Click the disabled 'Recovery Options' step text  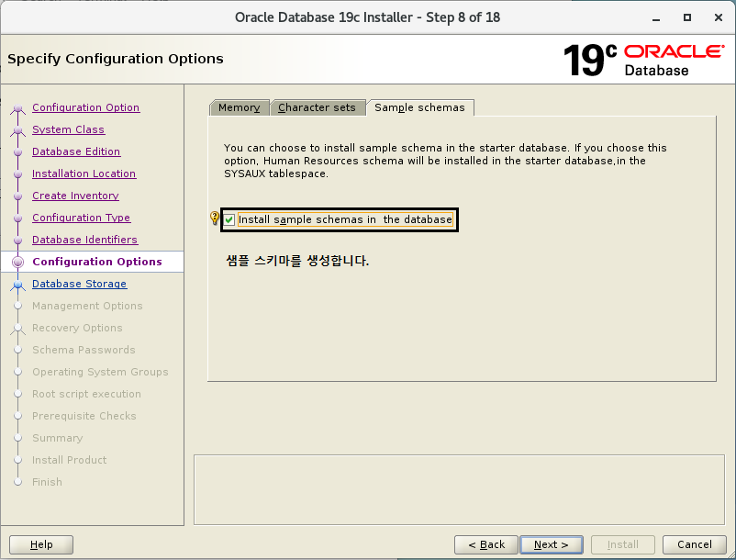point(77,328)
